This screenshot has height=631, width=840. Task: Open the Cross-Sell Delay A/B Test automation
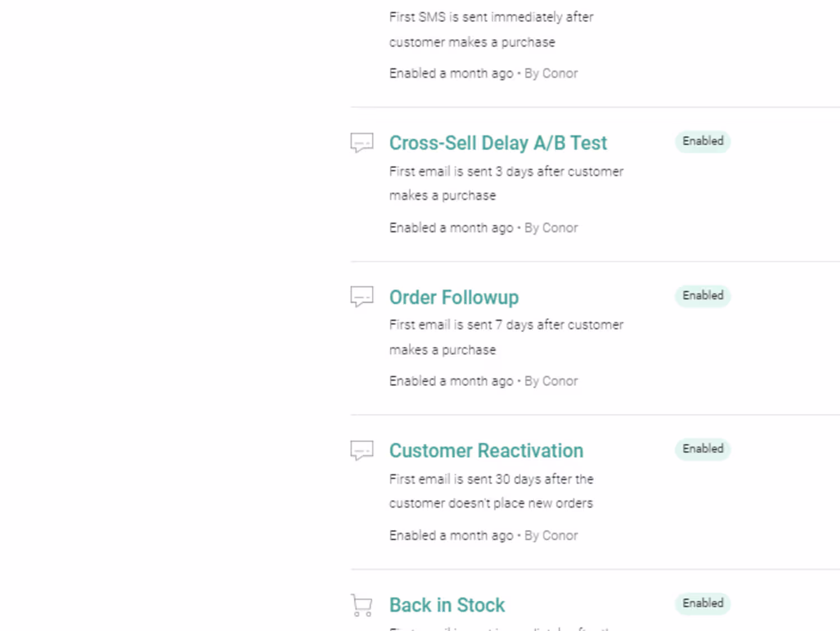point(498,143)
